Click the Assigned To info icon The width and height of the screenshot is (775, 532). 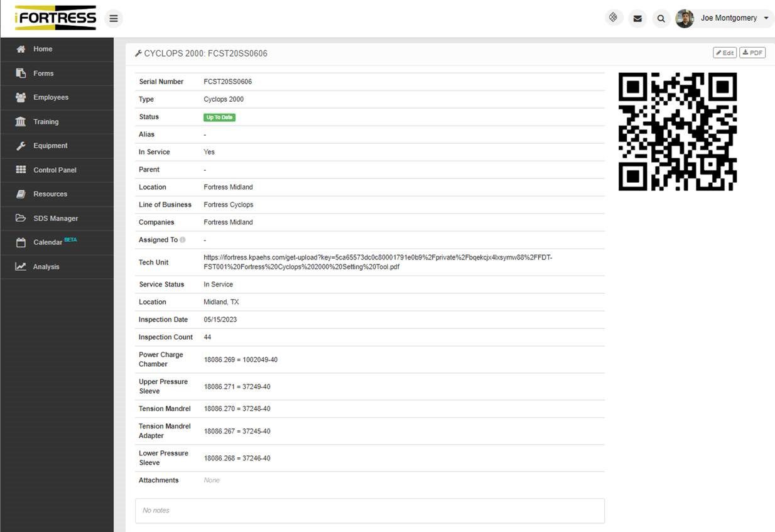click(x=183, y=240)
